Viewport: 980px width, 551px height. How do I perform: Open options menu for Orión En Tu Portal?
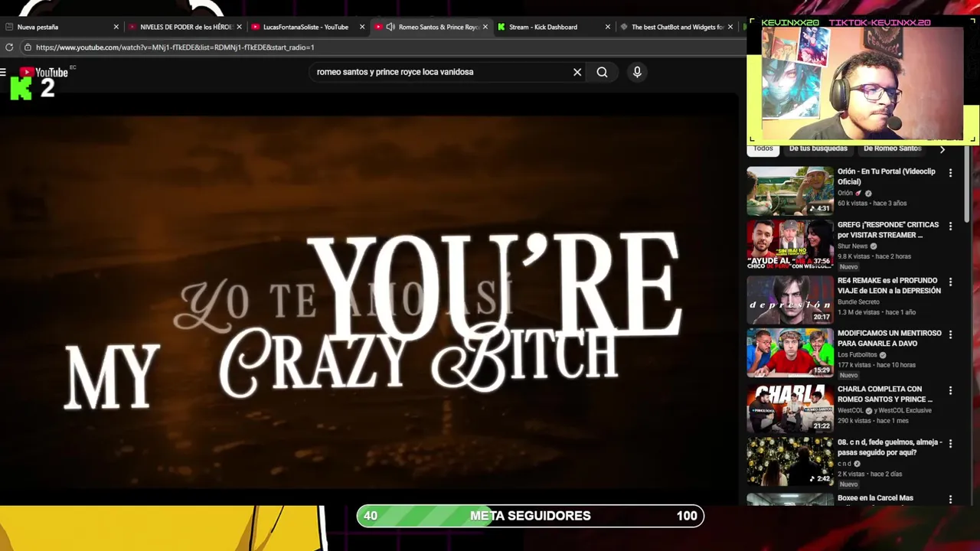(x=950, y=174)
